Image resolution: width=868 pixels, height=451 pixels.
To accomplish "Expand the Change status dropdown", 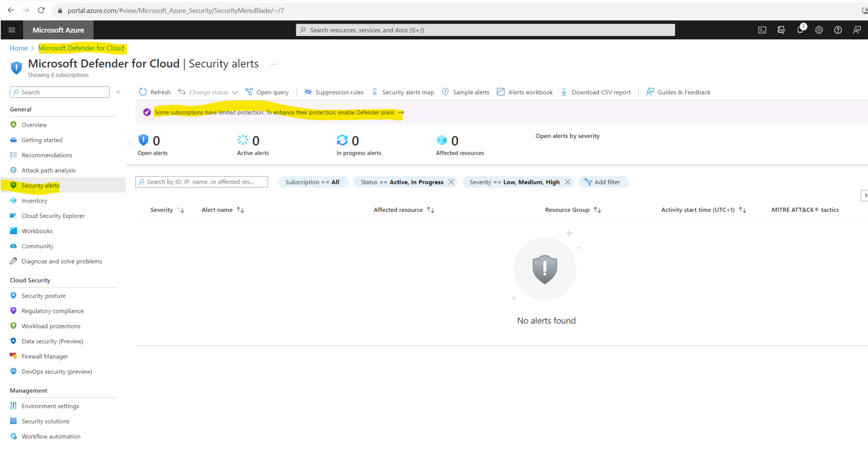I will (x=208, y=92).
